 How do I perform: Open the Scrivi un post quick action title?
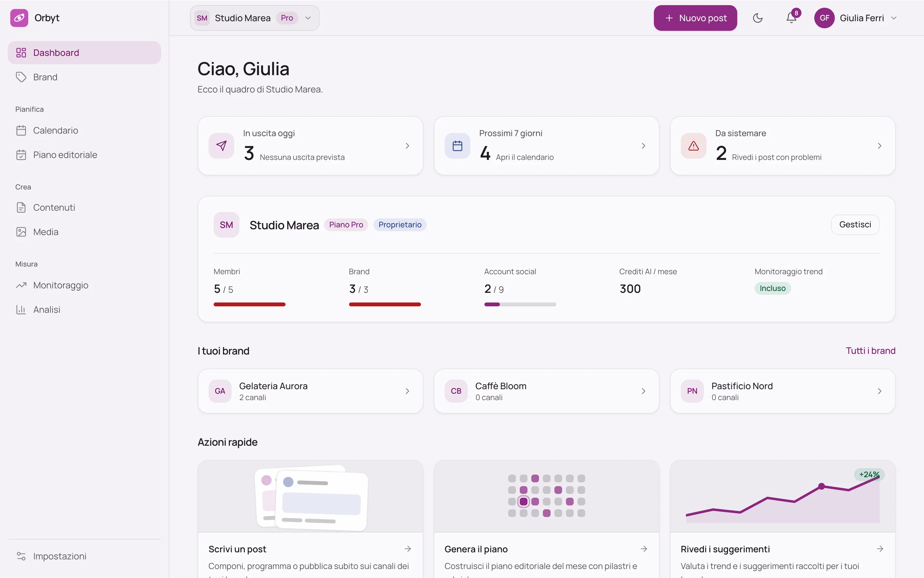(x=237, y=549)
